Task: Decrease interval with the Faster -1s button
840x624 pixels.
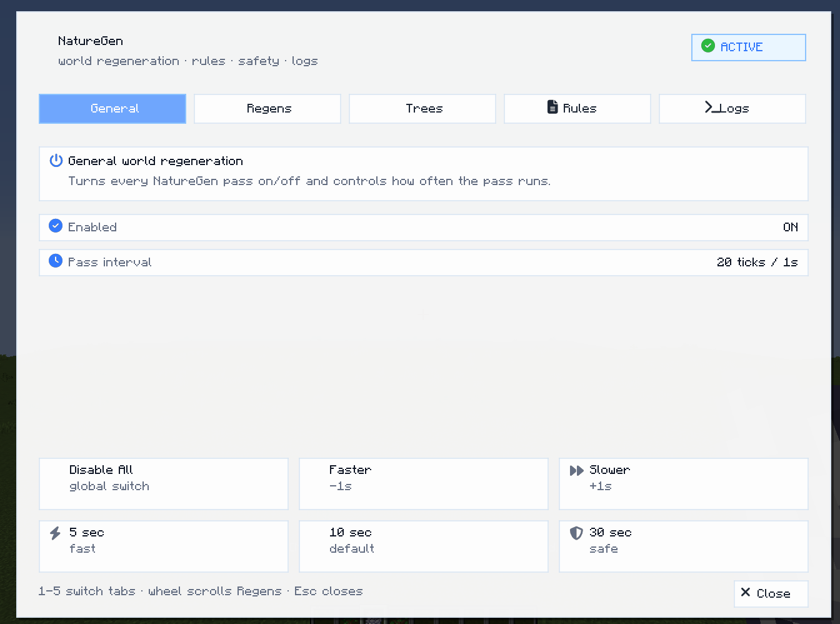Action: 424,484
